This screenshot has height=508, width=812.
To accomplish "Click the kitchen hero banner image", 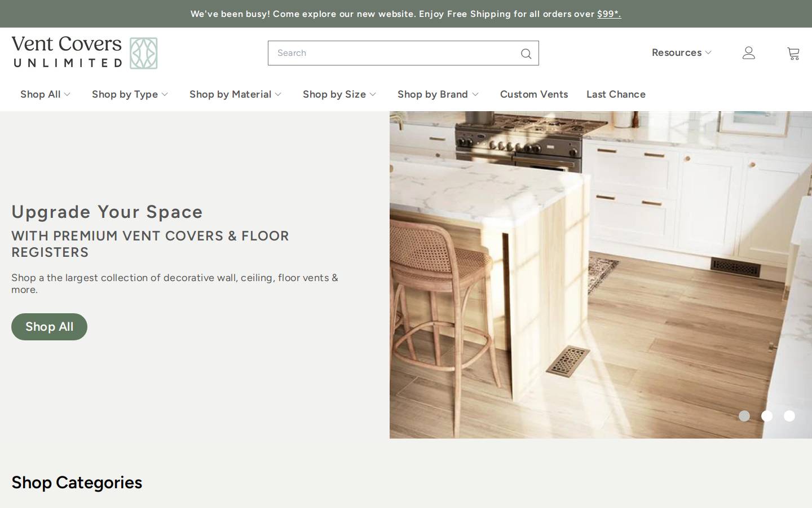I will [x=601, y=275].
